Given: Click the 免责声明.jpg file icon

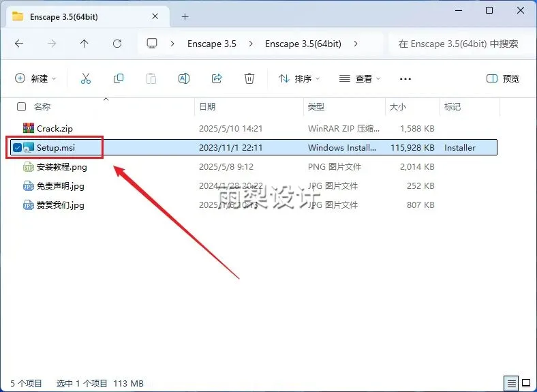Looking at the screenshot, I should [29, 186].
